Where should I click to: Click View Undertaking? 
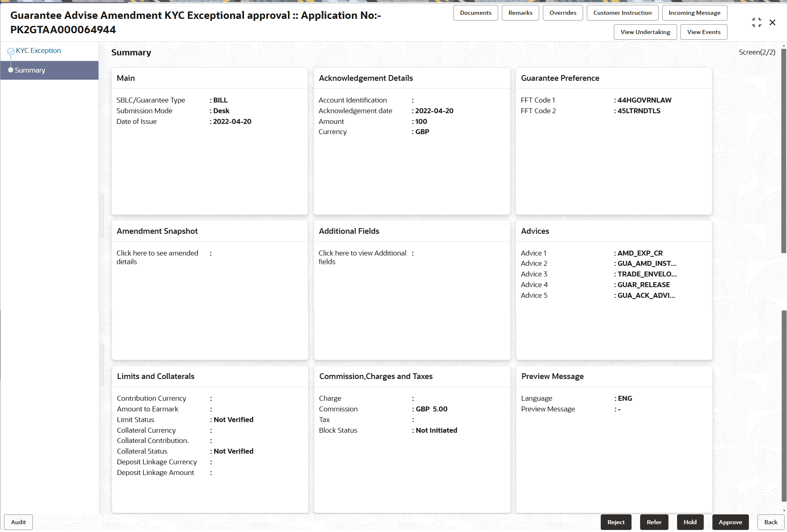click(645, 32)
